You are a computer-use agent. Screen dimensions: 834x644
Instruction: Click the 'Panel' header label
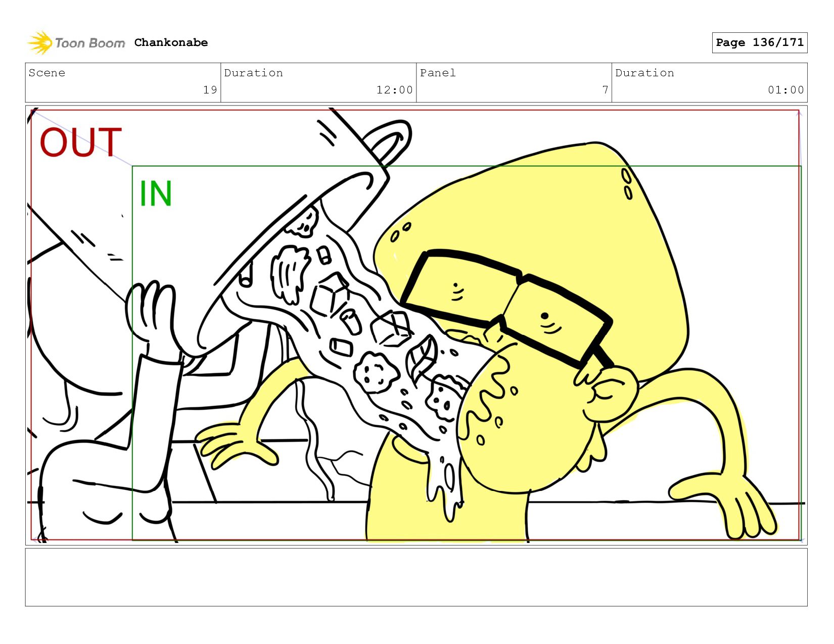pos(438,73)
